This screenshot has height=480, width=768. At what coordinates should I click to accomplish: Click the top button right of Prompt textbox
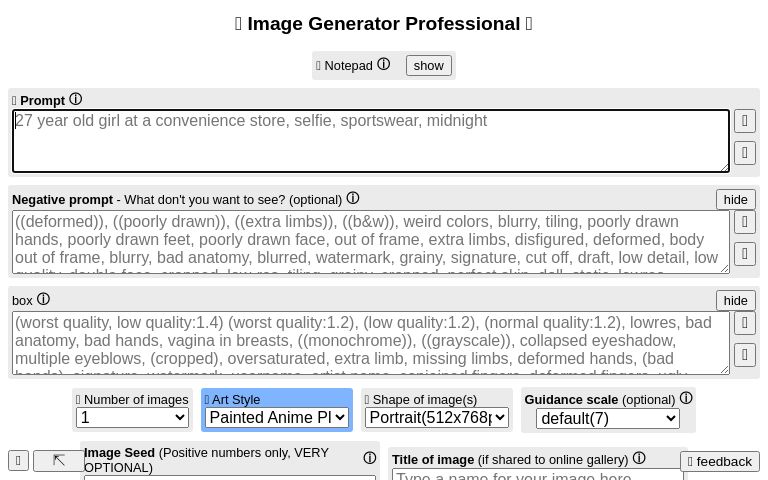[745, 121]
